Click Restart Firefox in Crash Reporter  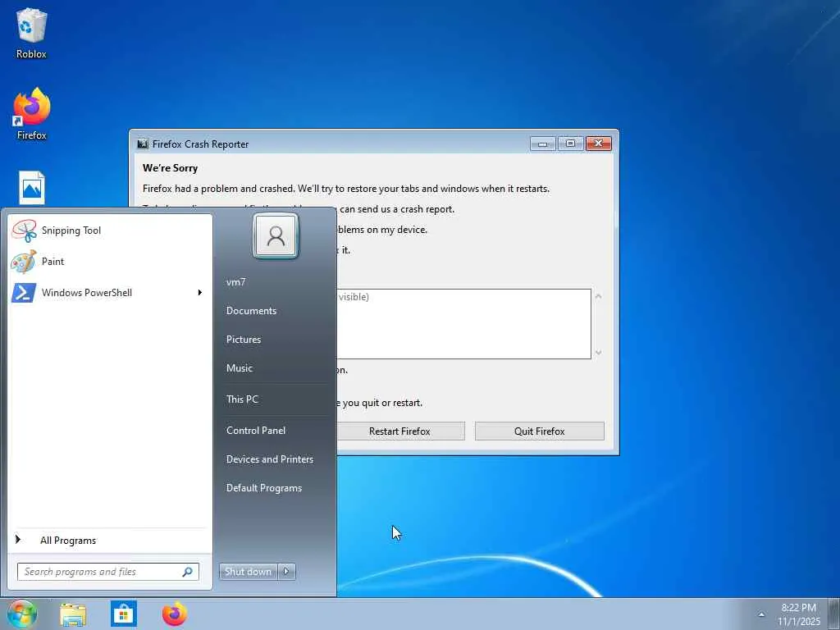pos(399,431)
